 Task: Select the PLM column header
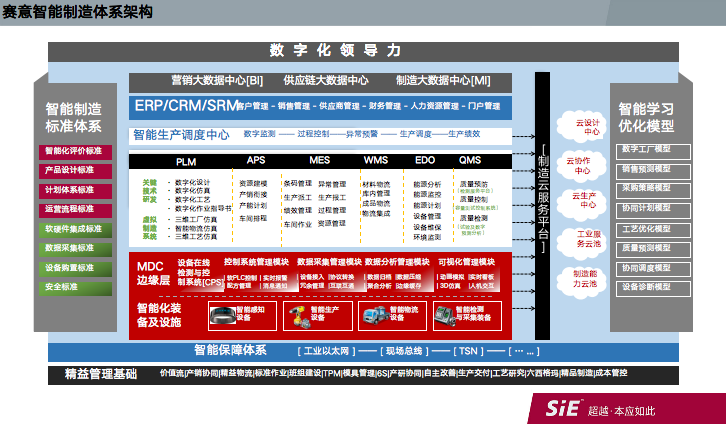pos(186,160)
